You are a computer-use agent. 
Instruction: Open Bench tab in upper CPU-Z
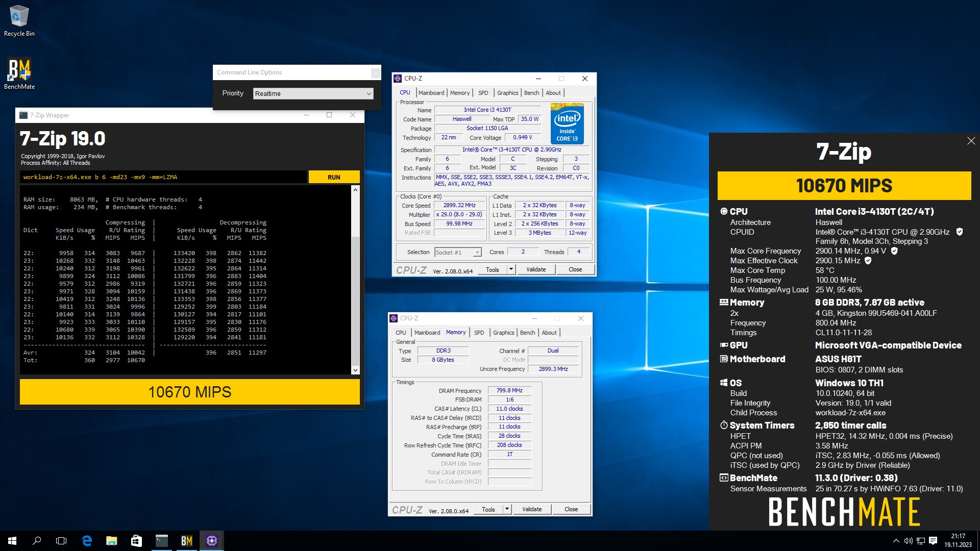click(x=531, y=93)
